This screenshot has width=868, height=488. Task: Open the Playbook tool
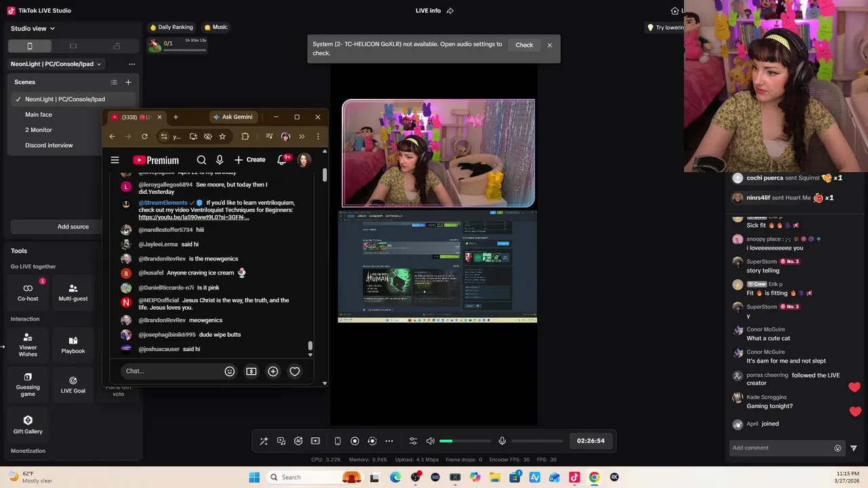73,345
